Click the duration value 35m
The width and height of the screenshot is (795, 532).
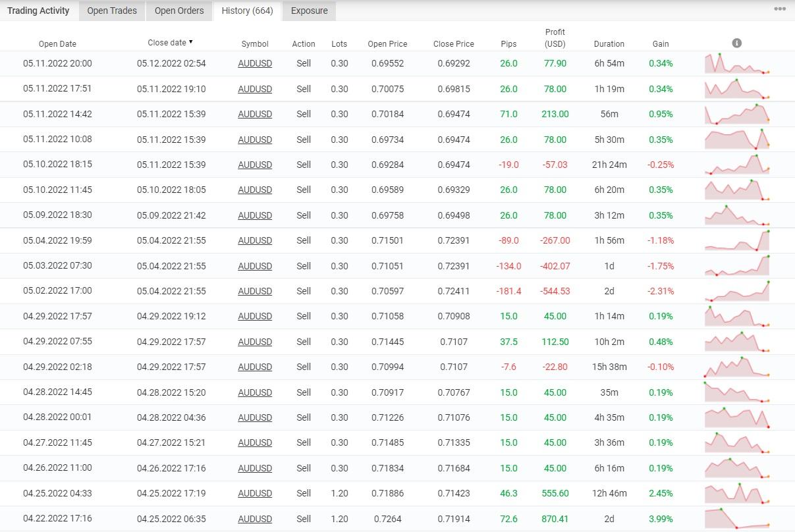point(609,392)
